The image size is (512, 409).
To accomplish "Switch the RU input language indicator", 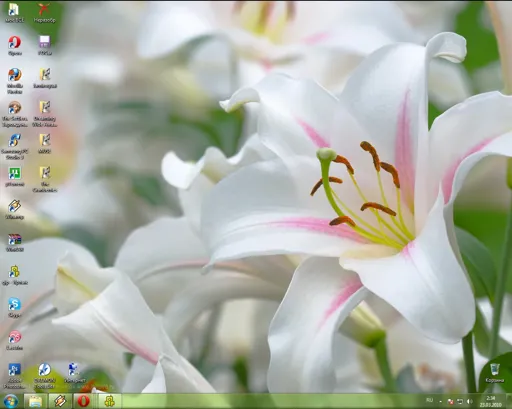I will (430, 400).
